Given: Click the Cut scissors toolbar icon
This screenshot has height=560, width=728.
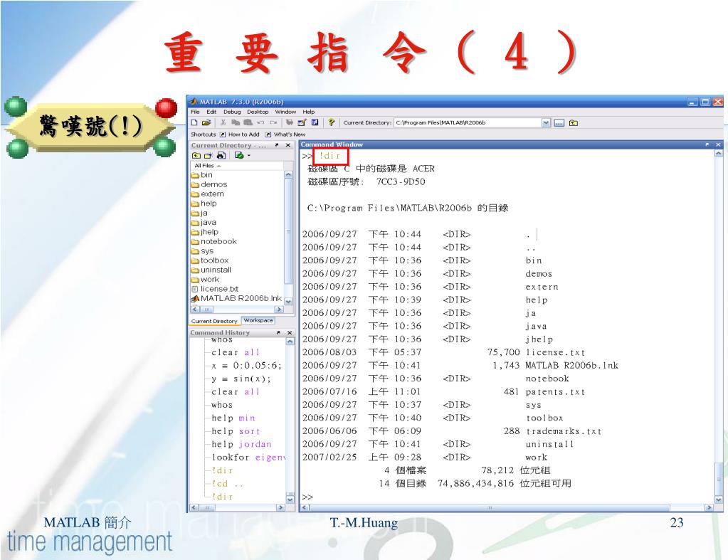Looking at the screenshot, I should 223,122.
